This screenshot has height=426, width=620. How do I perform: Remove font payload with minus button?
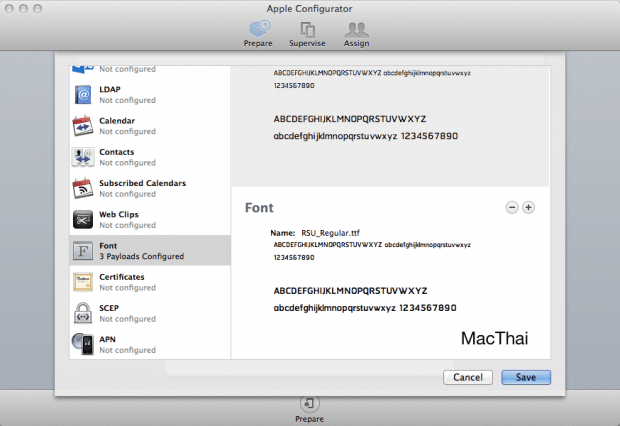512,207
